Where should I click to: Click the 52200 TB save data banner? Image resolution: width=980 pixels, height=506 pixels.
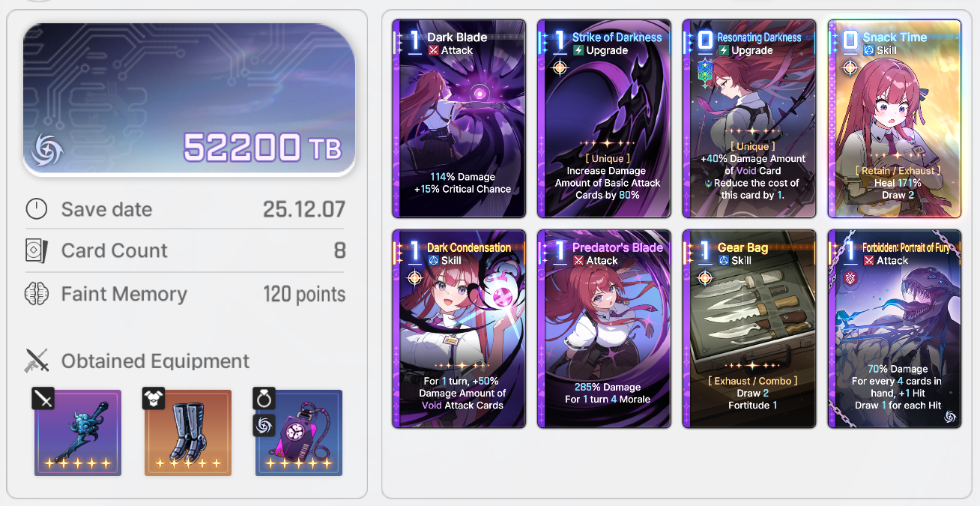189,99
